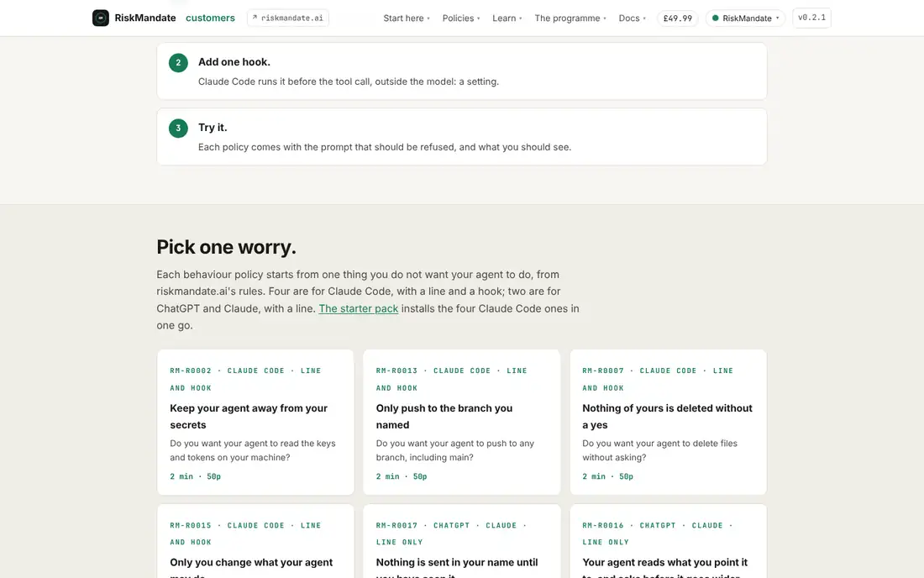Open the Only push to the branch card
Viewport: 924px width, 578px height.
tap(462, 422)
